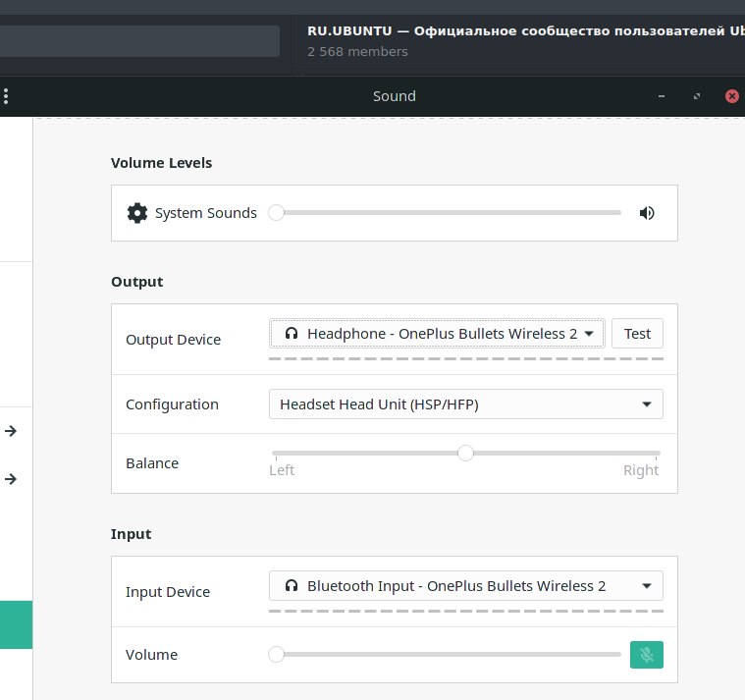Click the Balance label
745x700 pixels.
(x=152, y=463)
